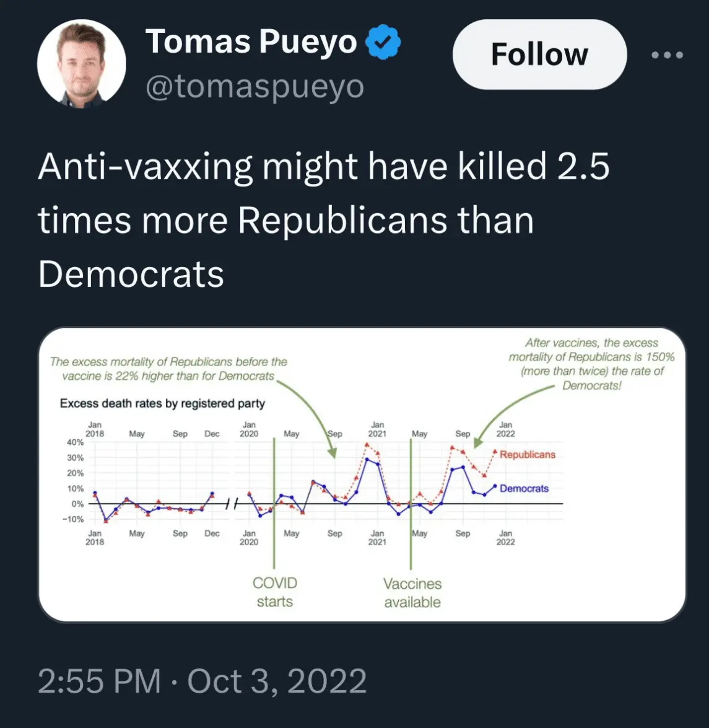709x728 pixels.
Task: Click Tomas Pueyo's profile avatar photo
Action: coord(81,64)
